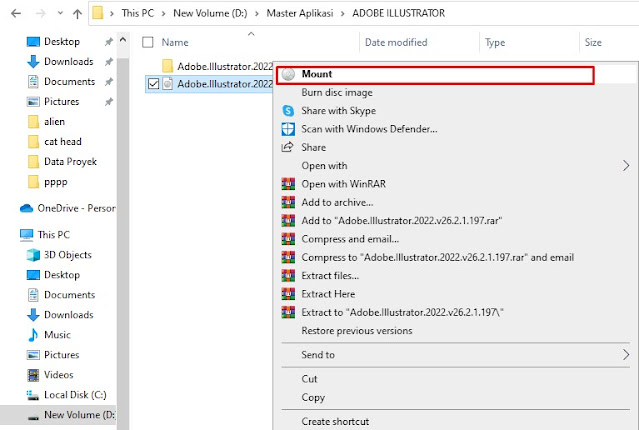Click the forward navigation arrow

(x=40, y=13)
